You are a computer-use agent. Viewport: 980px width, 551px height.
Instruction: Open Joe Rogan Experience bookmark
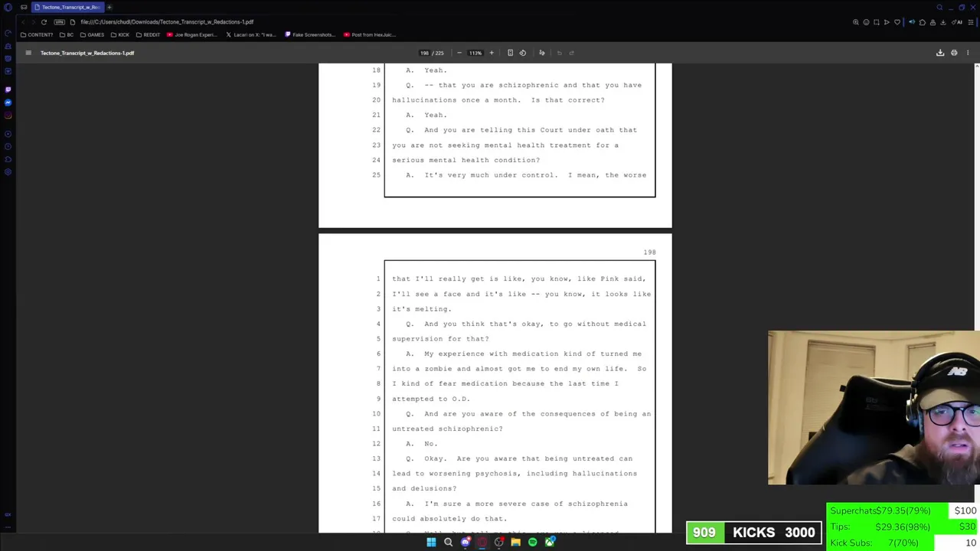tap(192, 34)
